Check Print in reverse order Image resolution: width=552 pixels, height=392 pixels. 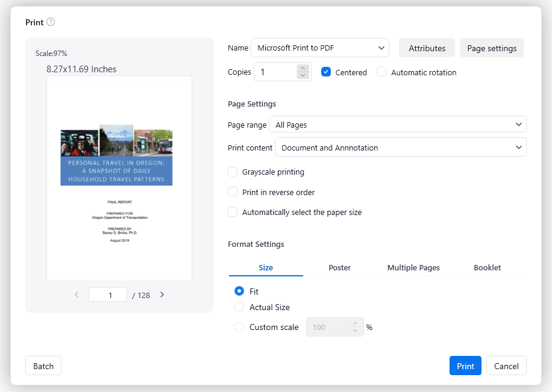(233, 192)
